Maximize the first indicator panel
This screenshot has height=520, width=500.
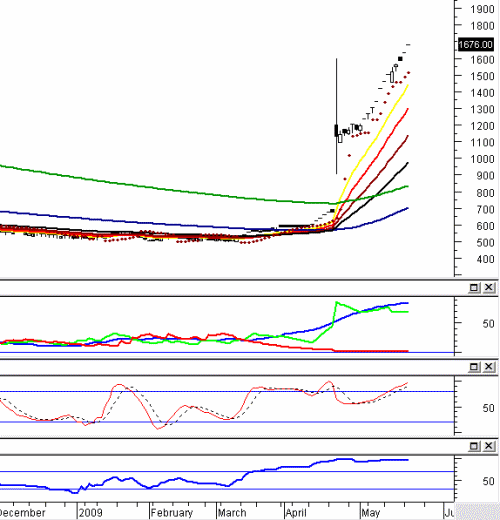[474, 287]
